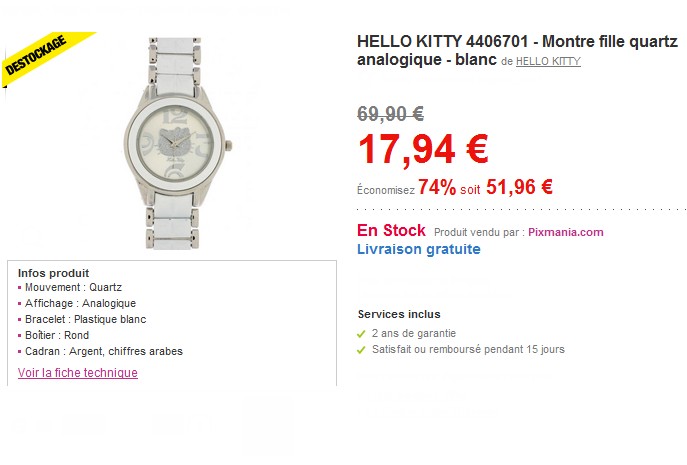Click the crossed-out 69,90 € original price
Image resolution: width=687 pixels, height=465 pixels.
pos(390,114)
